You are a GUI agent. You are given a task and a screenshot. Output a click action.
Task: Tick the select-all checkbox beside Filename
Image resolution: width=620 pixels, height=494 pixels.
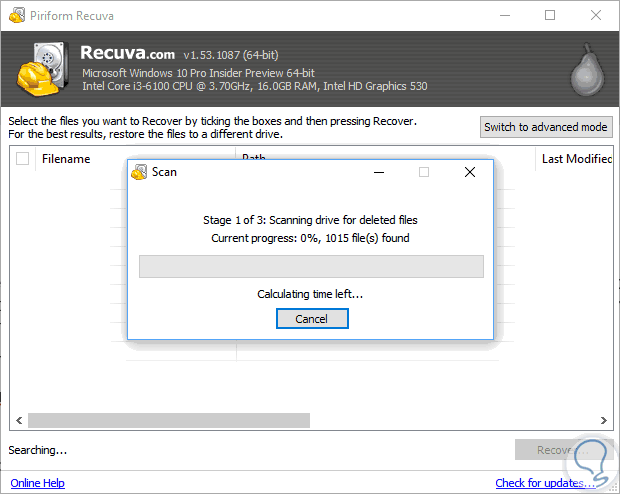[22, 159]
